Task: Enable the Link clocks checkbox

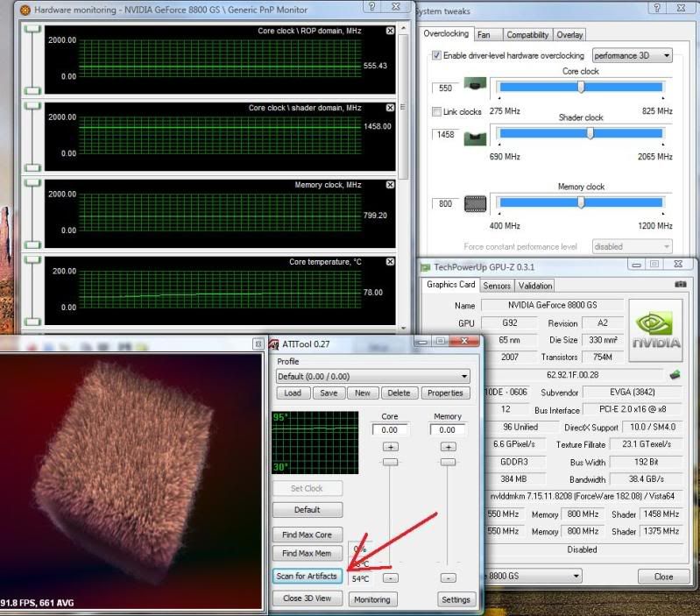Action: pos(437,112)
